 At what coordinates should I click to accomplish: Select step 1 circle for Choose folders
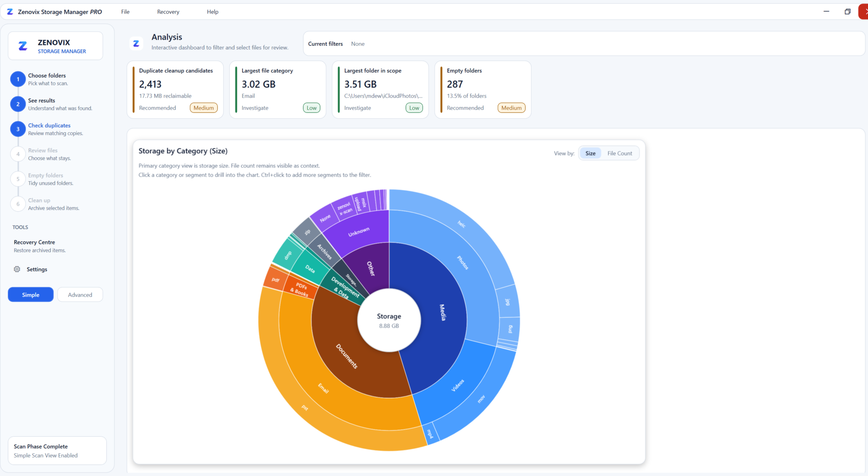point(18,79)
